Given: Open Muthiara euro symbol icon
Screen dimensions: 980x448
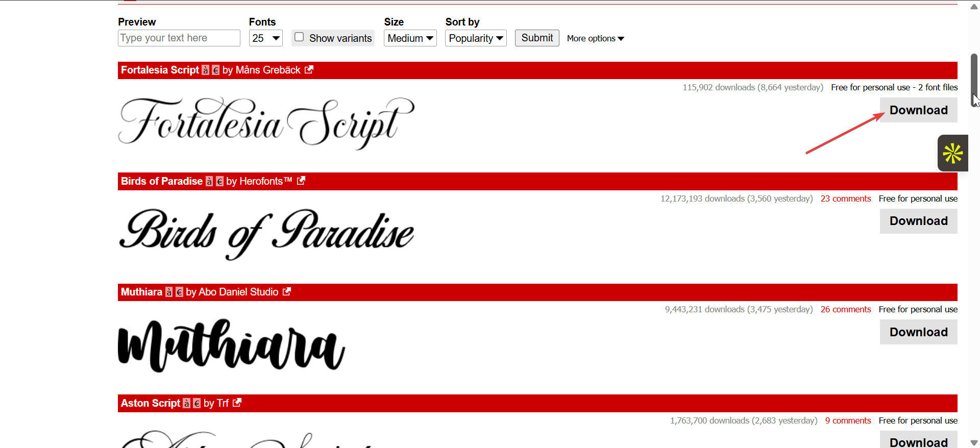Looking at the screenshot, I should 179,292.
